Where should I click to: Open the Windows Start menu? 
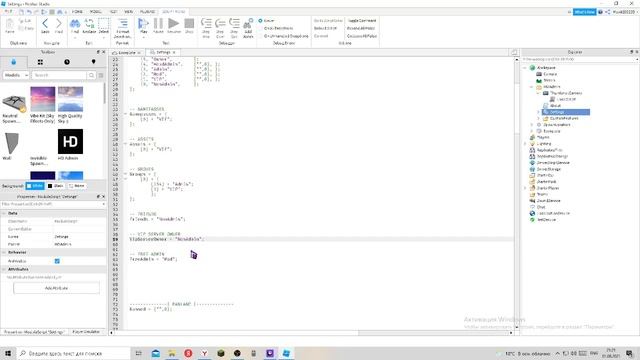pos(8,353)
